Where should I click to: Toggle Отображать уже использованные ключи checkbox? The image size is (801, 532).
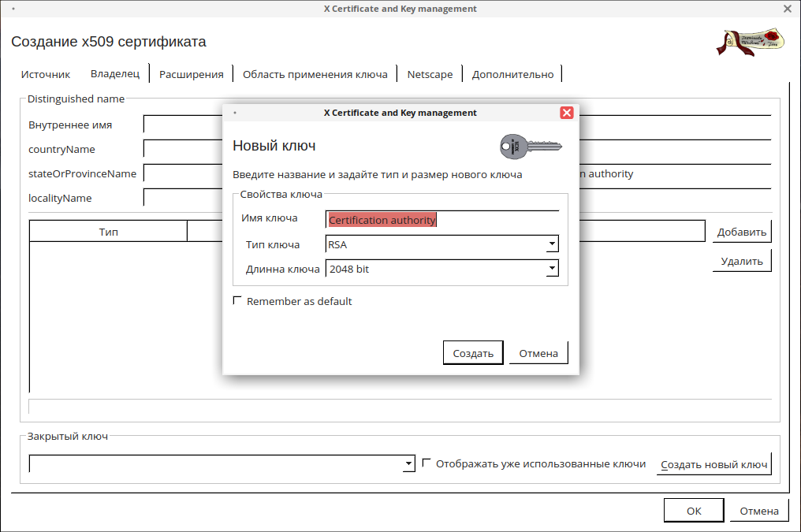[x=427, y=463]
